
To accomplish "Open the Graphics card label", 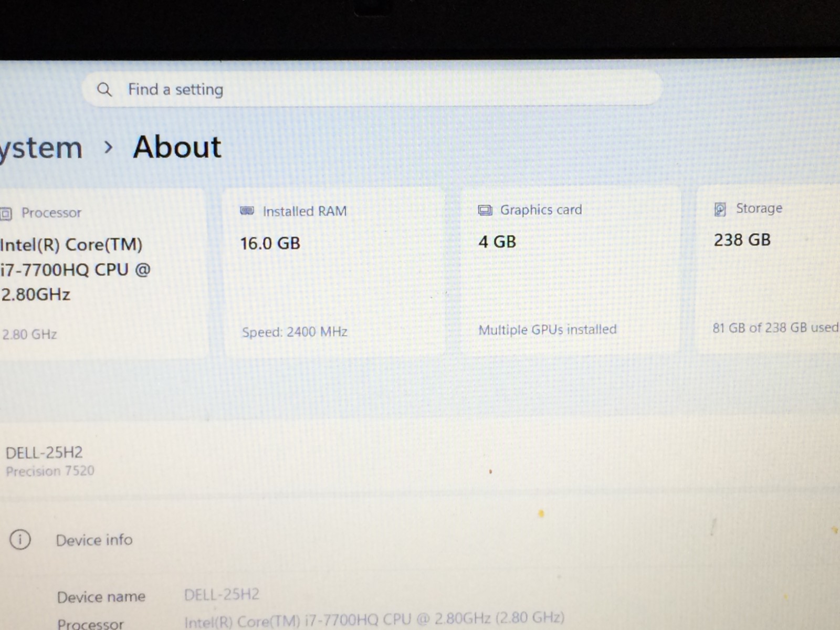I will coord(541,210).
